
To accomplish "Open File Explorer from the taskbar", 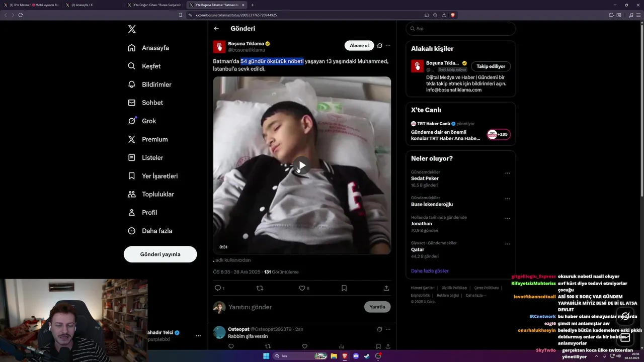I will 334,356.
